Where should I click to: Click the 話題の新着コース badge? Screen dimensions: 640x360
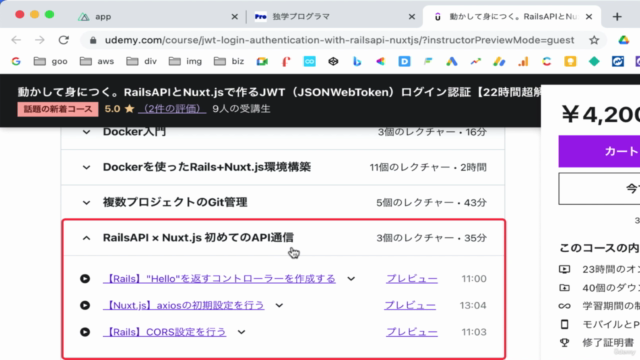click(x=58, y=109)
